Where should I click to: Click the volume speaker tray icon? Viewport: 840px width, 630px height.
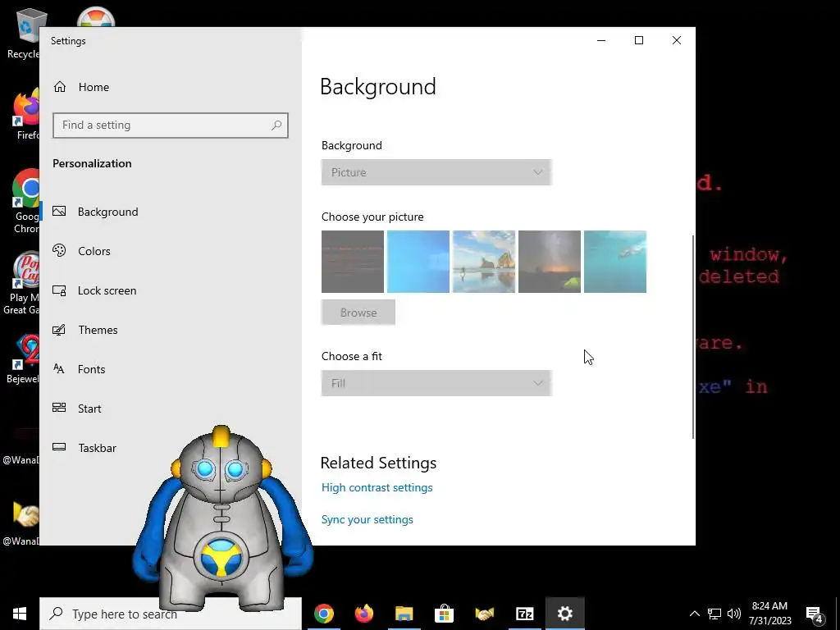(734, 614)
